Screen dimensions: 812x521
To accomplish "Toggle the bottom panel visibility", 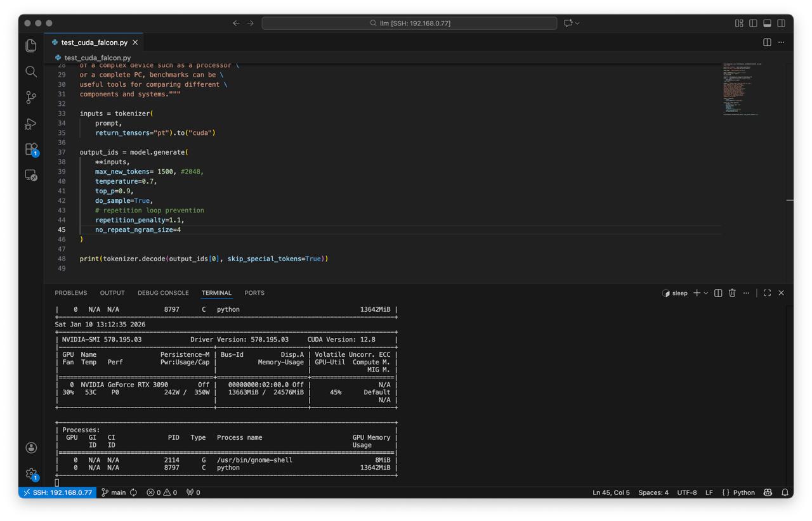I will click(x=767, y=23).
